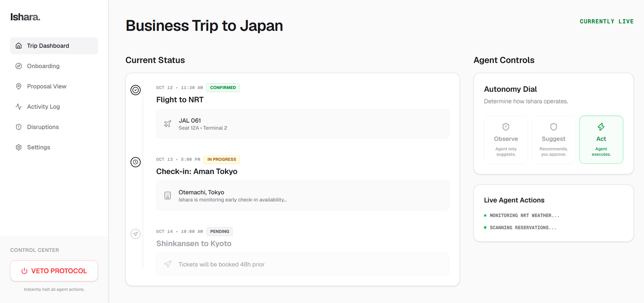The height and width of the screenshot is (303, 644).
Task: Click the airplane icon in JAL 061 card
Action: pyautogui.click(x=167, y=124)
